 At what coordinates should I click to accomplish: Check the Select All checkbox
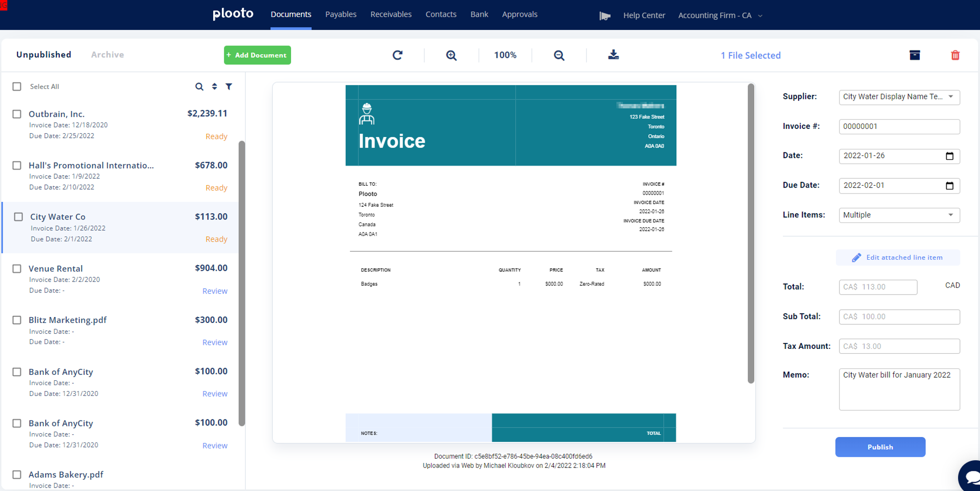pyautogui.click(x=17, y=87)
